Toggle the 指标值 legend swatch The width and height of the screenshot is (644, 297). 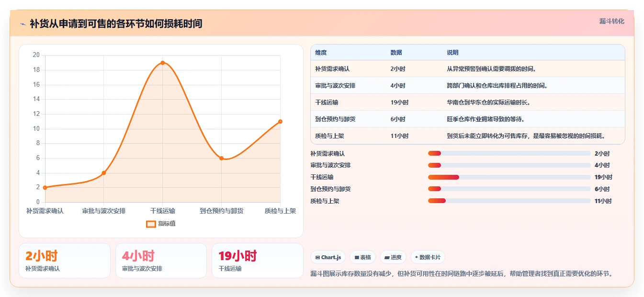[x=151, y=224]
